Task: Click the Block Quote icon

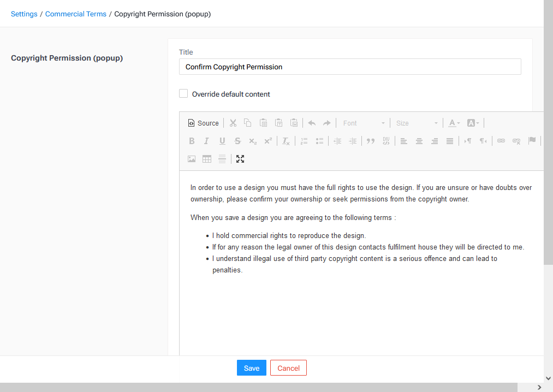Action: [x=370, y=141]
